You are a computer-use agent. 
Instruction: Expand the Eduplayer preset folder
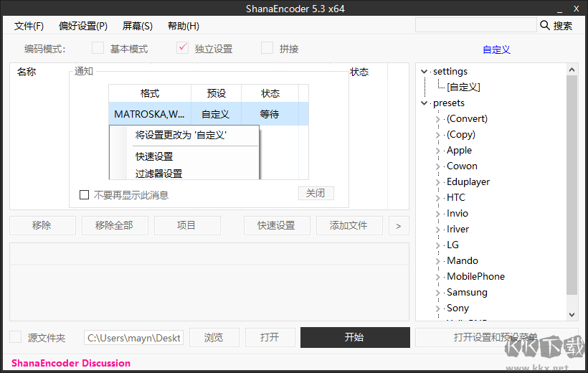pos(437,182)
